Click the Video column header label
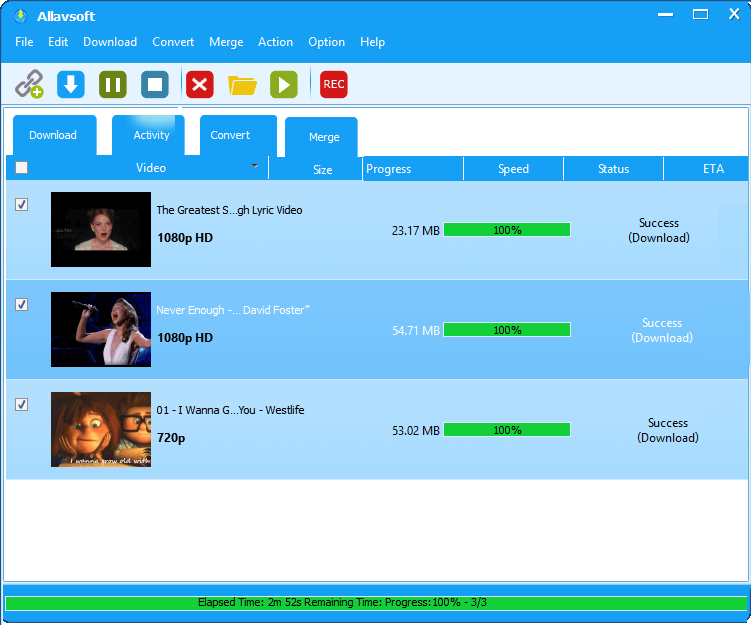The height and width of the screenshot is (625, 751). pyautogui.click(x=151, y=168)
